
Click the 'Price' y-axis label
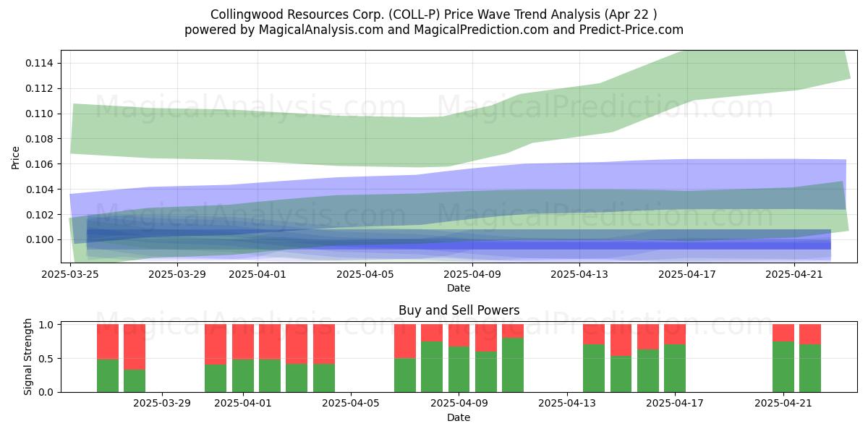point(16,156)
